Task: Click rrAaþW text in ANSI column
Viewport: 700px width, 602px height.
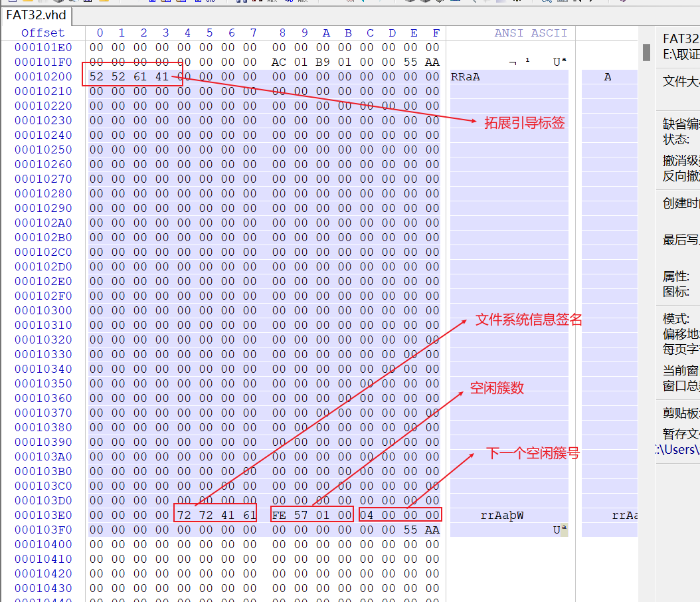Action: (502, 516)
